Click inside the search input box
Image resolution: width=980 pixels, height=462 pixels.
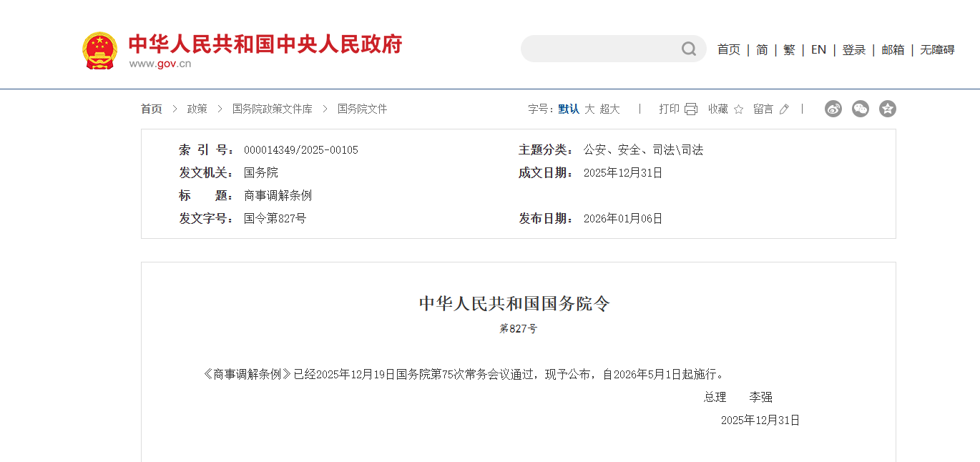(608, 49)
